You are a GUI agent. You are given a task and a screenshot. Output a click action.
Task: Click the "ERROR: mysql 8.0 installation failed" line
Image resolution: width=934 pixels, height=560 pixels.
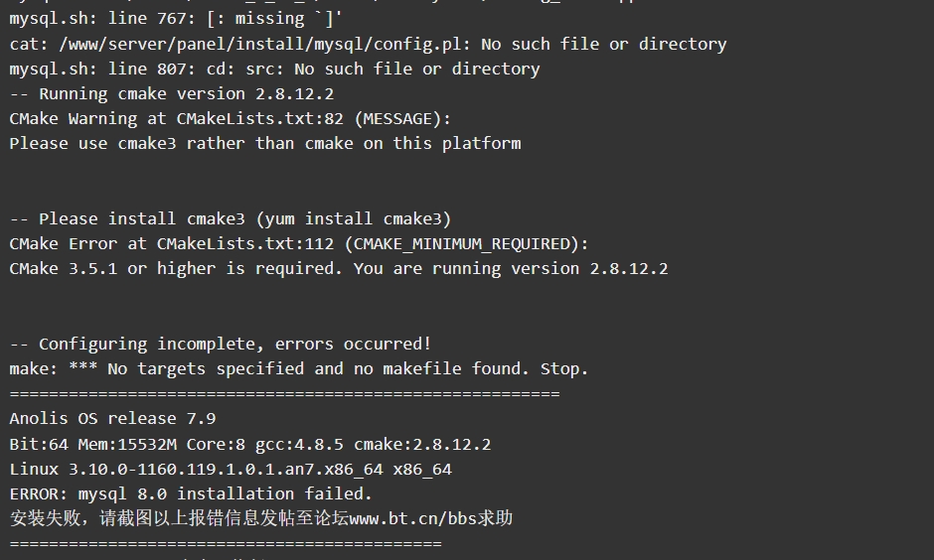pyautogui.click(x=191, y=493)
